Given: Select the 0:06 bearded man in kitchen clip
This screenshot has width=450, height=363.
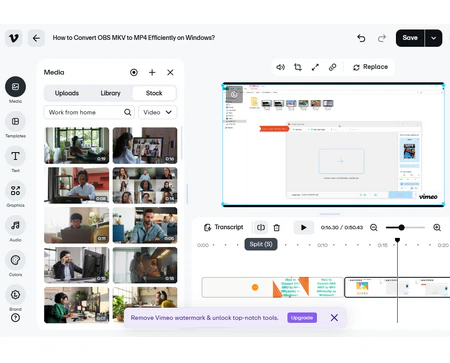Looking at the screenshot, I should click(145, 225).
